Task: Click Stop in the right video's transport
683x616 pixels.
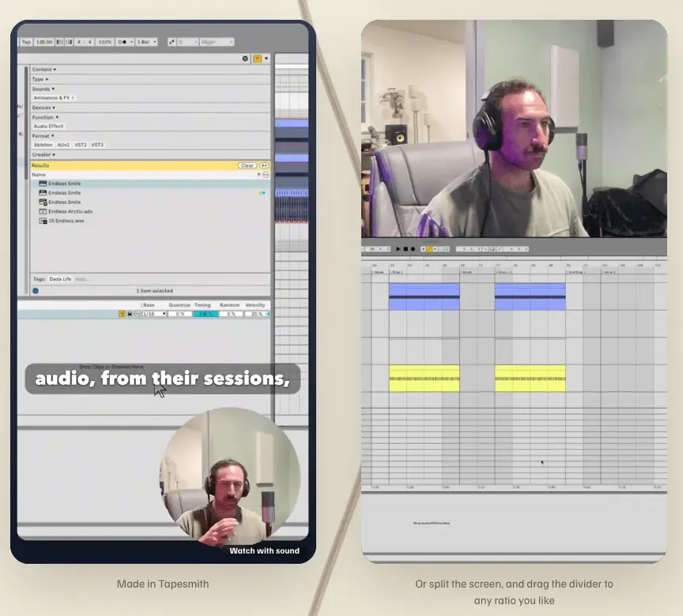Action: (x=406, y=249)
